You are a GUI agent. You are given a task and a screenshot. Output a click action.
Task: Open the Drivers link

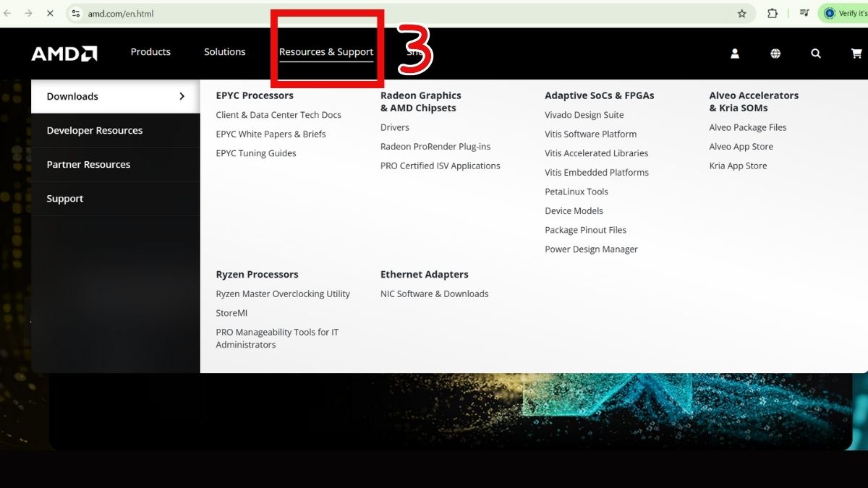click(x=395, y=127)
